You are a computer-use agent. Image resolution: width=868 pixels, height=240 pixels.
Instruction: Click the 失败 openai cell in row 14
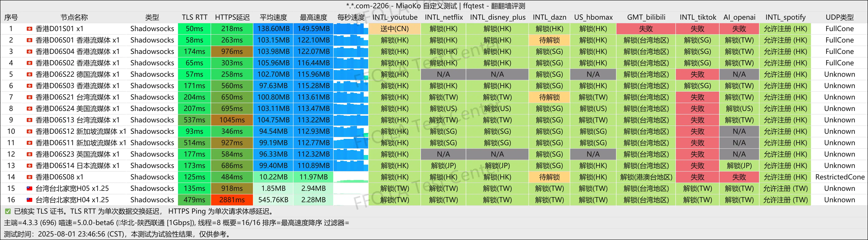pos(739,177)
